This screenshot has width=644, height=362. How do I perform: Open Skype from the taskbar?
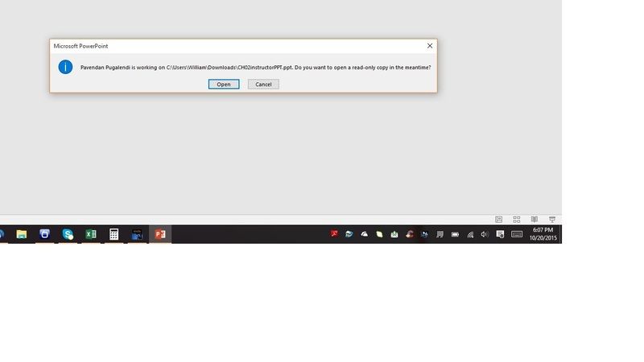coord(68,234)
